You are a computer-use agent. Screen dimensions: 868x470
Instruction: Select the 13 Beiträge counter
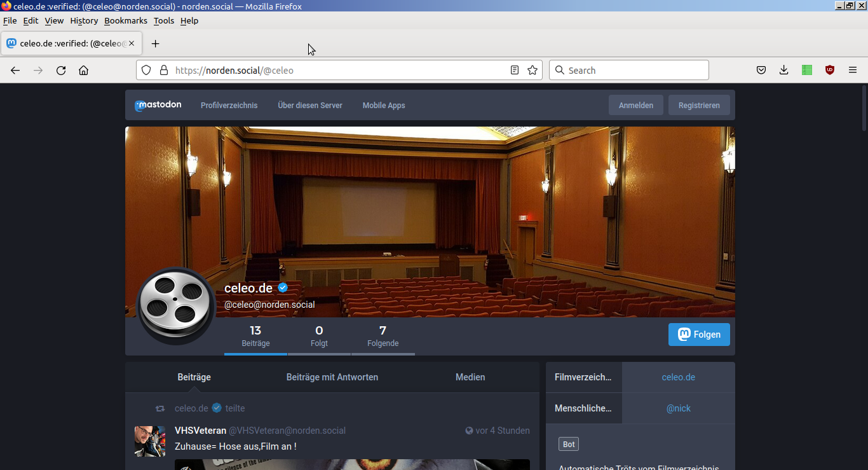coord(255,336)
